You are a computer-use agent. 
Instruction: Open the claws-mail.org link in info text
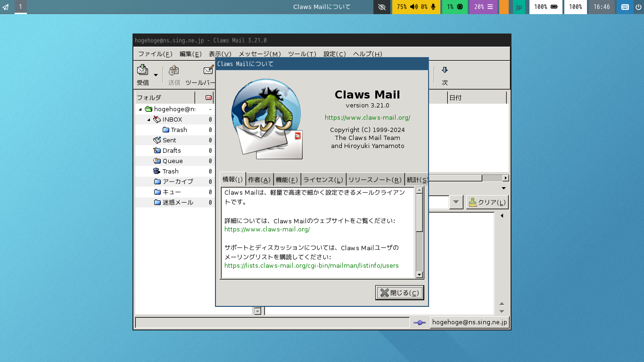click(x=267, y=230)
